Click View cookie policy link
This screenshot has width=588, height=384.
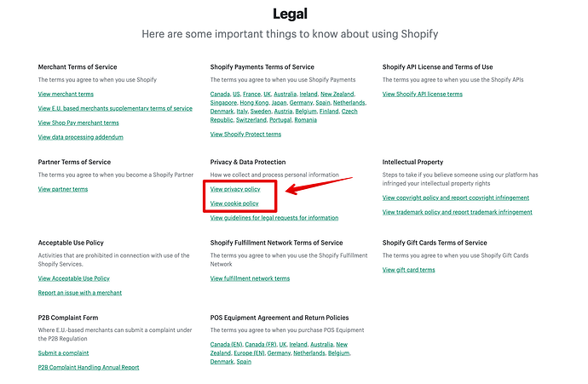point(234,203)
